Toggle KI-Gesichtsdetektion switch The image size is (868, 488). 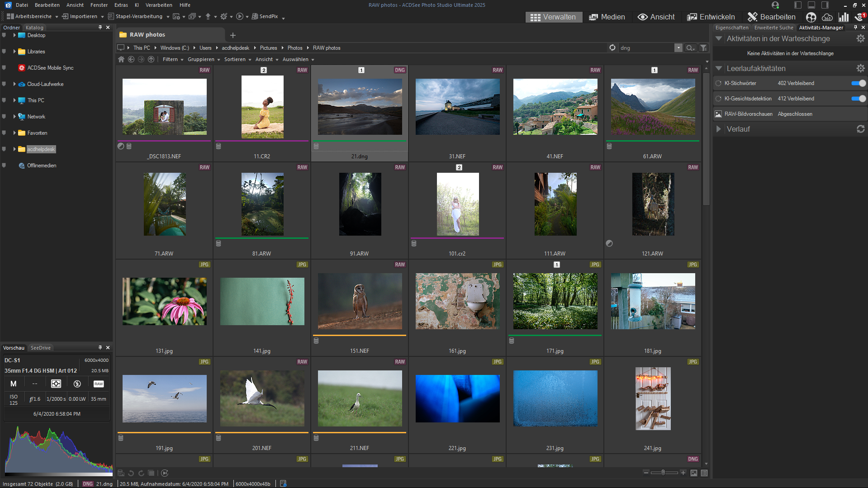858,99
